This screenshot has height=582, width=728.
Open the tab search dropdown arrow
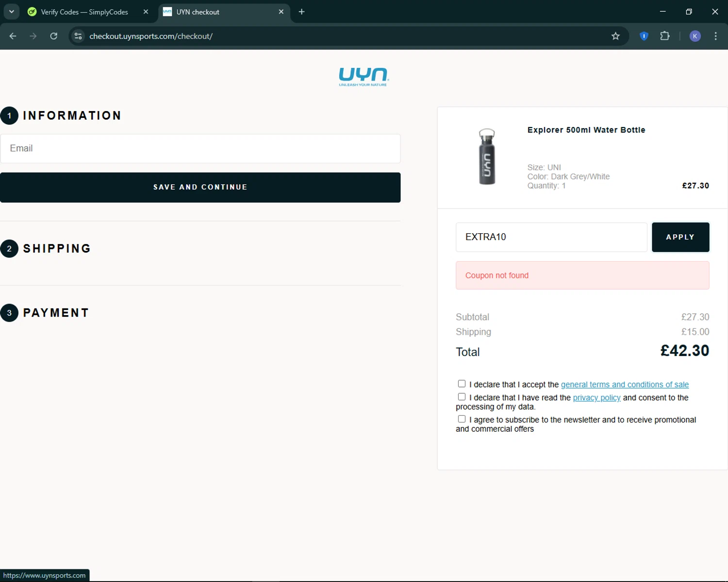pos(12,12)
